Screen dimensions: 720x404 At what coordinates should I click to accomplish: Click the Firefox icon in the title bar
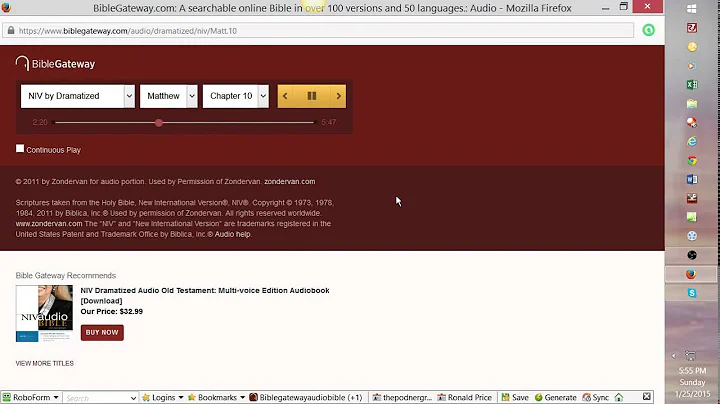[x=6, y=7]
